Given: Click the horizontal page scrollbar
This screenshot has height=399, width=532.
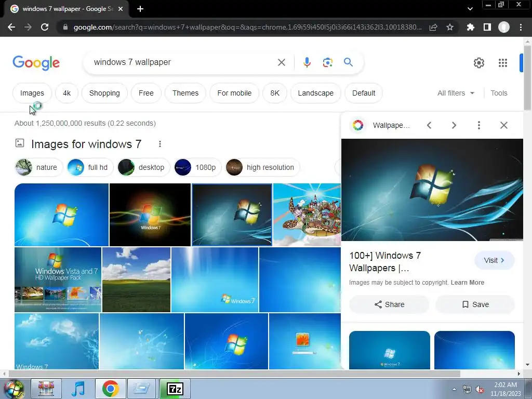Looking at the screenshot, I should (234, 374).
